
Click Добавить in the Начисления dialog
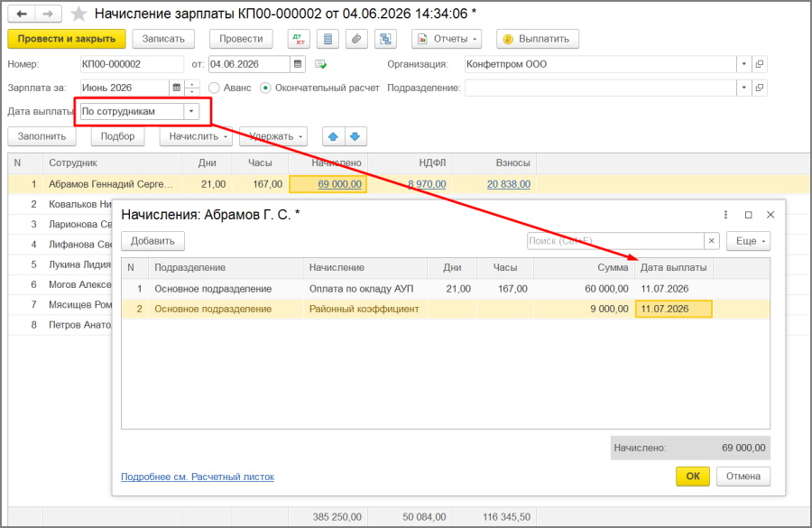pyautogui.click(x=152, y=241)
